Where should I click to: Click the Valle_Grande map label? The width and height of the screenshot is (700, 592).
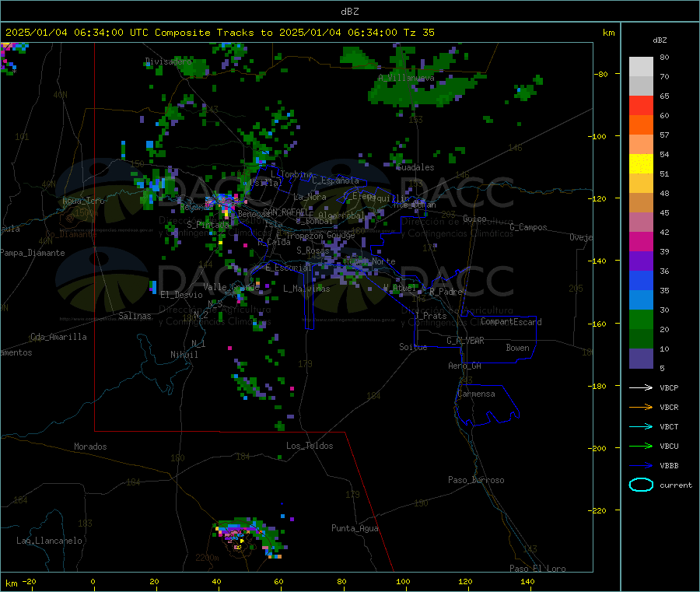point(231,287)
